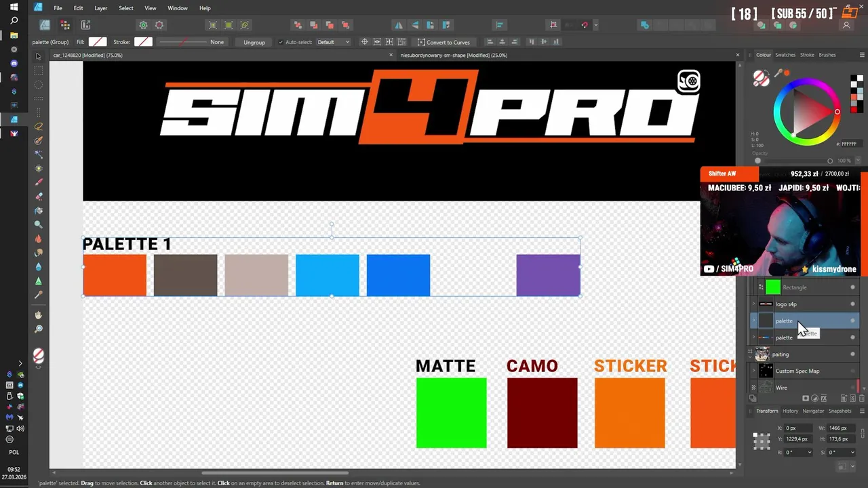Switch to the Designer Persona icon

[45, 25]
